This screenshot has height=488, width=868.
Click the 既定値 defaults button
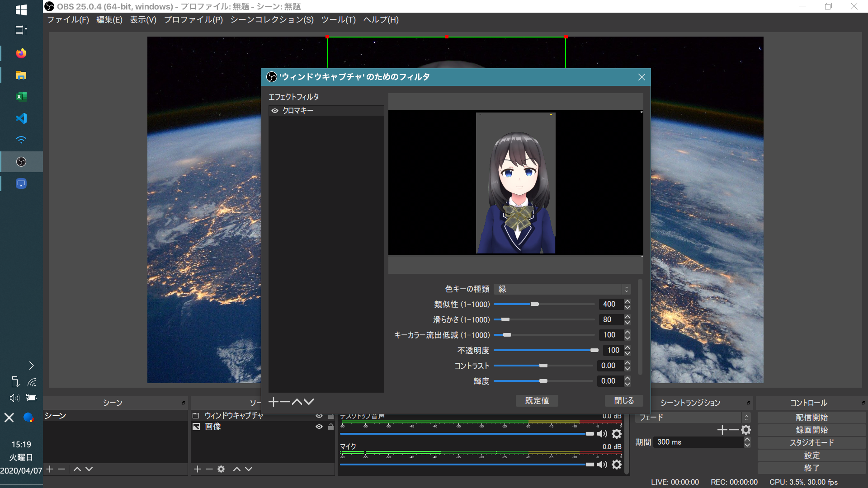(x=537, y=401)
